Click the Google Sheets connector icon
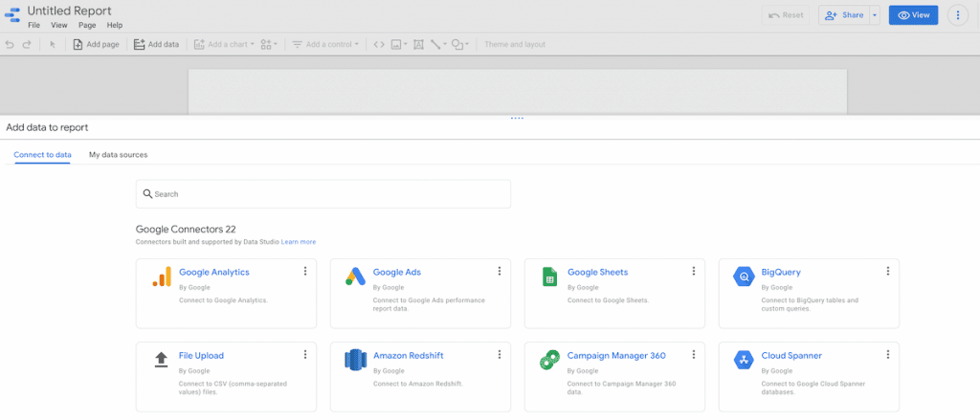 [x=549, y=276]
